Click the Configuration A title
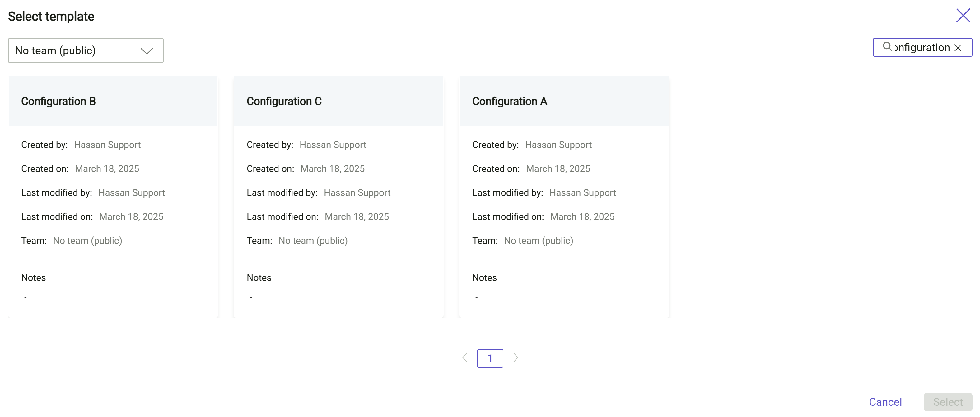Screen dimensions: 980x417 pyautogui.click(x=510, y=101)
